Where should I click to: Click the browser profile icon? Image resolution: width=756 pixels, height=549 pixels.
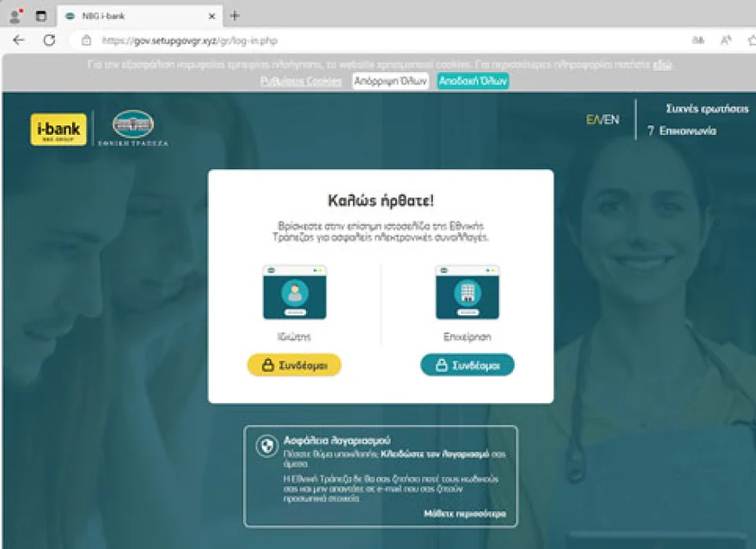click(15, 15)
